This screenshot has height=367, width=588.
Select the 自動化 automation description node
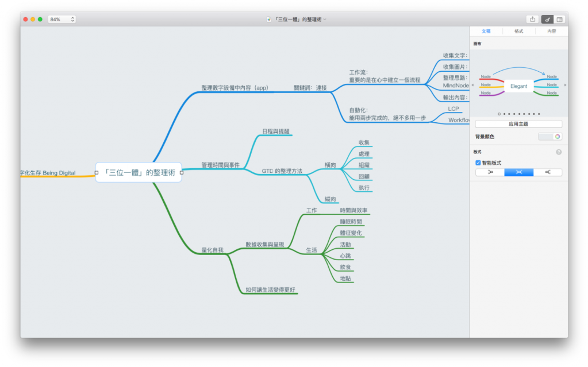[387, 114]
